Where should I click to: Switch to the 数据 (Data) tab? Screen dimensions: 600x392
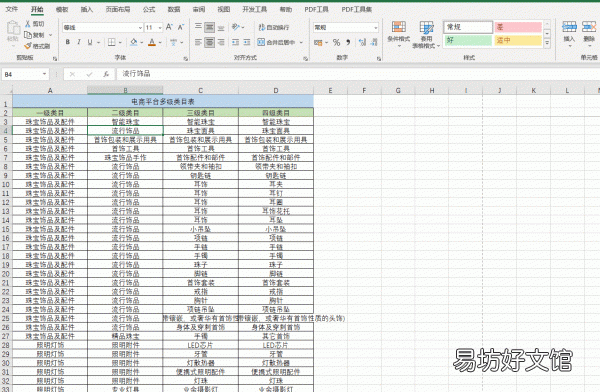coord(174,9)
